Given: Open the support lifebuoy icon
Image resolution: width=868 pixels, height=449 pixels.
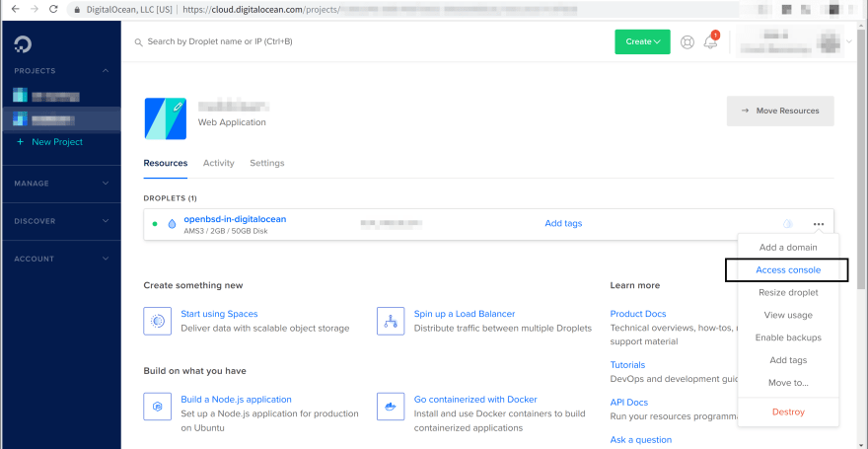Looking at the screenshot, I should point(687,42).
